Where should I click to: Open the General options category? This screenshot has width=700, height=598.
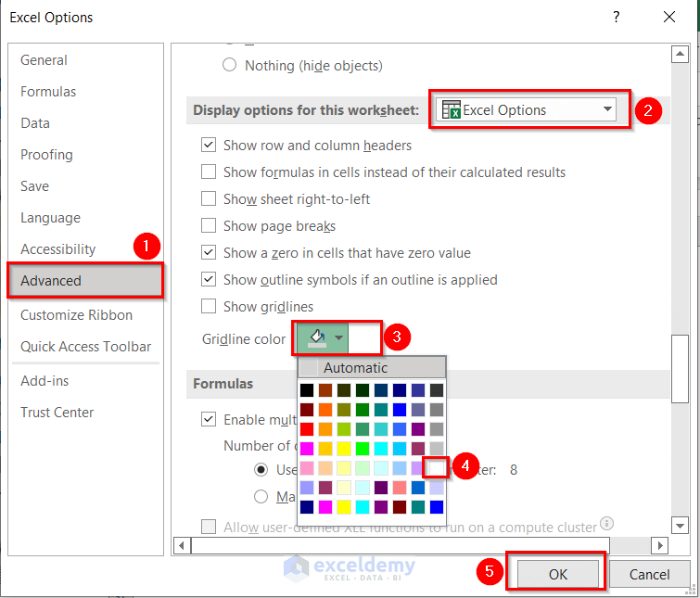[44, 59]
